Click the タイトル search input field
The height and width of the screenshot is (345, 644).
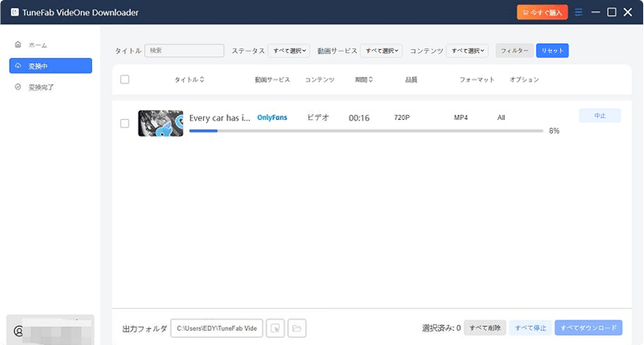click(x=184, y=51)
